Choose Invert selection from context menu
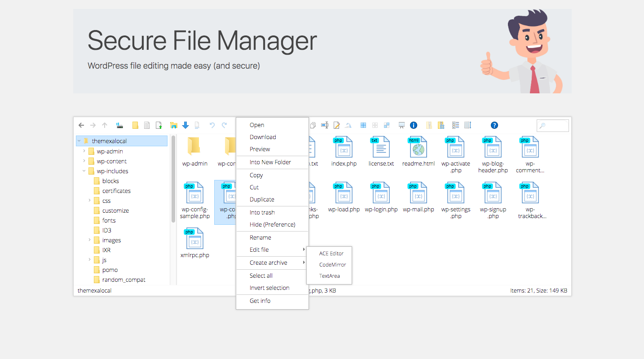Image resolution: width=644 pixels, height=359 pixels. 272,288
